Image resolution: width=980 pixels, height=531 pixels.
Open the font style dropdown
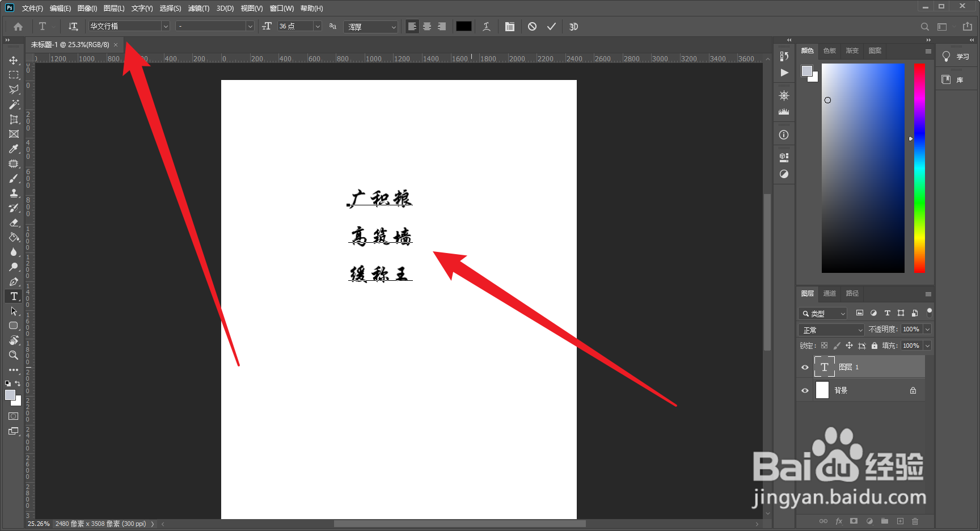(x=214, y=26)
